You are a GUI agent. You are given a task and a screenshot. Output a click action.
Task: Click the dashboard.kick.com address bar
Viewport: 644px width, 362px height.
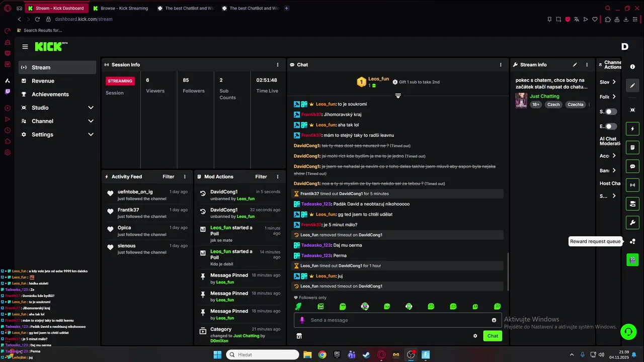(x=84, y=19)
